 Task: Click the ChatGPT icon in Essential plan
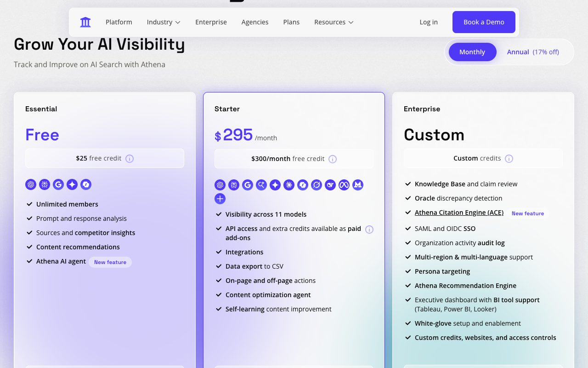(x=31, y=184)
